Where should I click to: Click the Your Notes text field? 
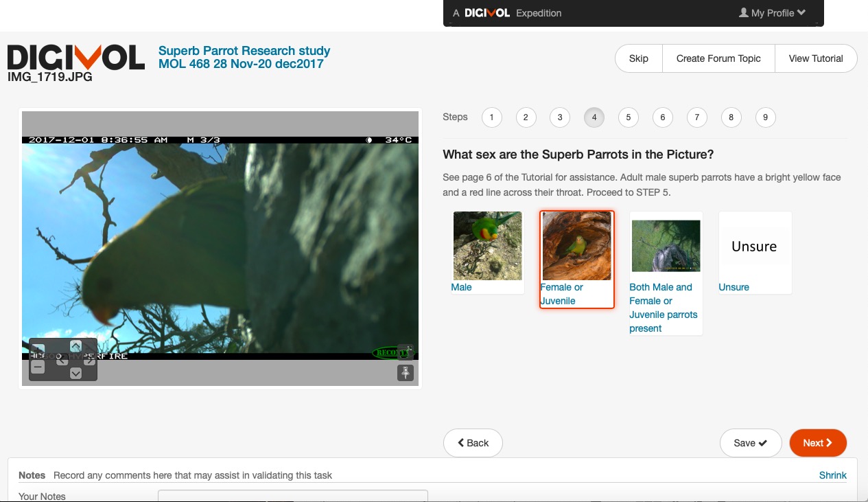coord(292,496)
